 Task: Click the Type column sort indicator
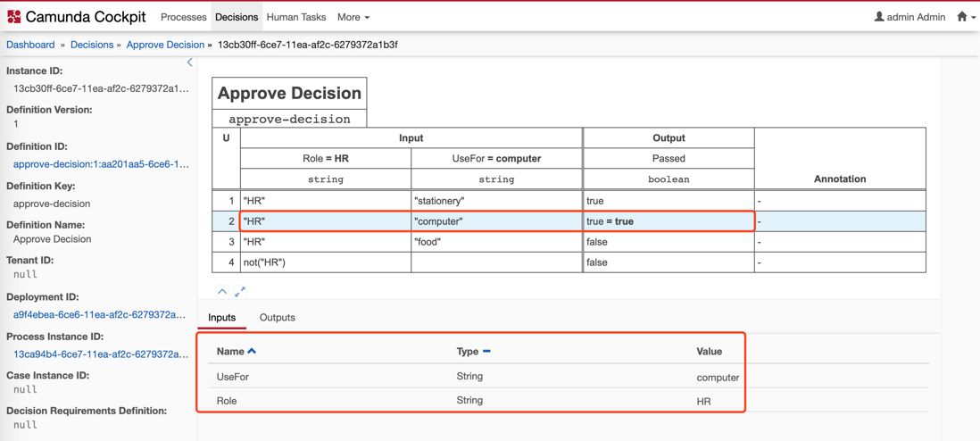486,352
